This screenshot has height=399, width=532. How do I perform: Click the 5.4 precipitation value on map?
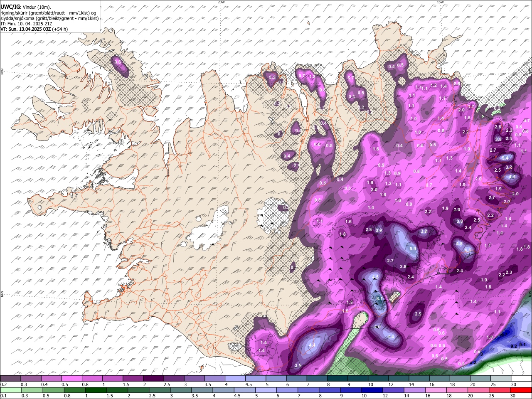505,158
